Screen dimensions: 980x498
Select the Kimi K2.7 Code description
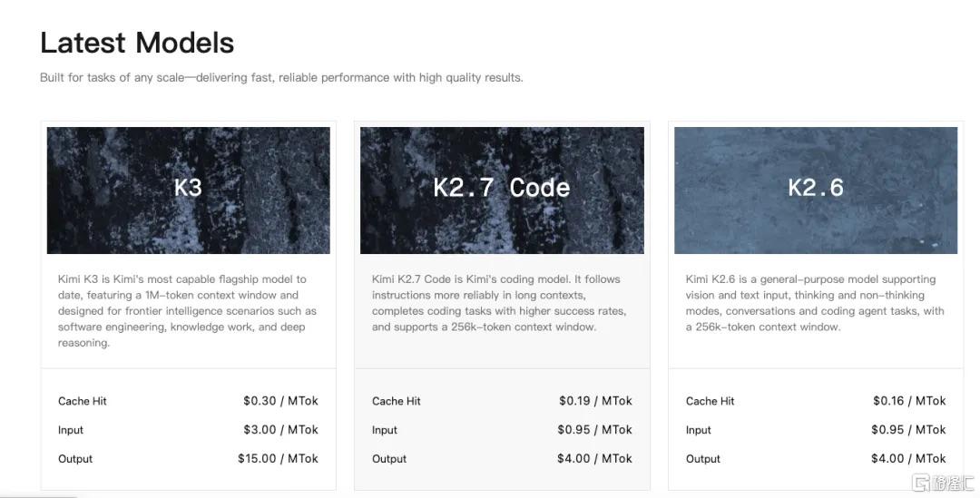point(499,303)
